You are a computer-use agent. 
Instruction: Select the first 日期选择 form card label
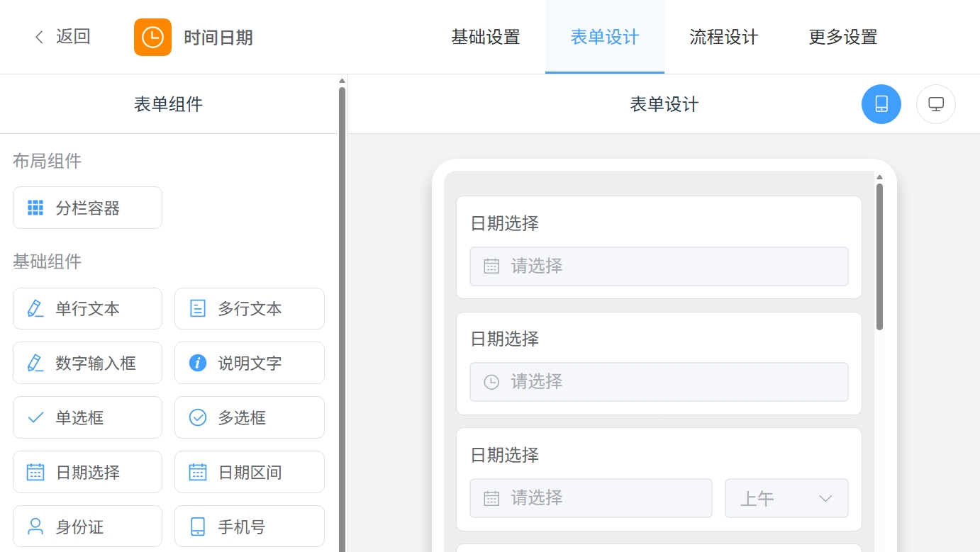pos(505,223)
